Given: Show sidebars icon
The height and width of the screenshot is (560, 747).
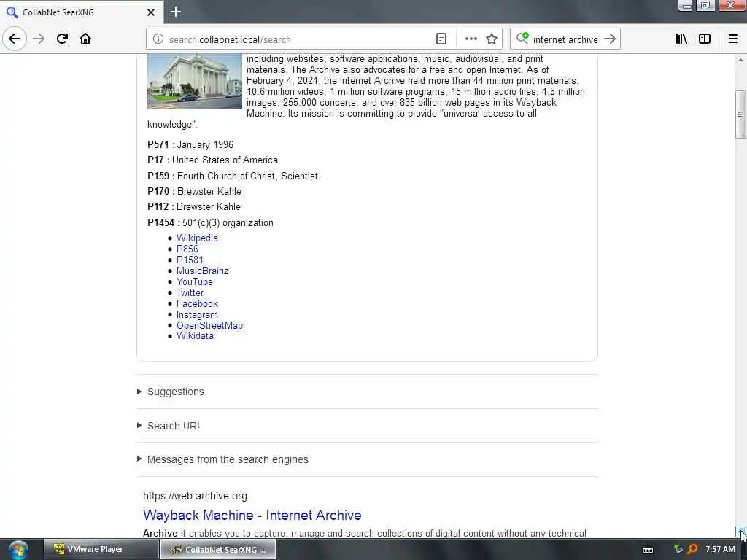Looking at the screenshot, I should pos(705,39).
